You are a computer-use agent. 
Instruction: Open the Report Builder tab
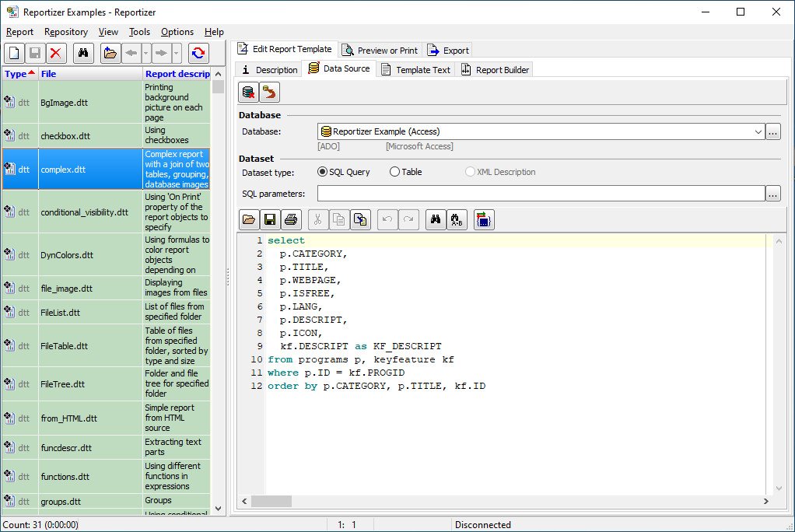pyautogui.click(x=495, y=69)
